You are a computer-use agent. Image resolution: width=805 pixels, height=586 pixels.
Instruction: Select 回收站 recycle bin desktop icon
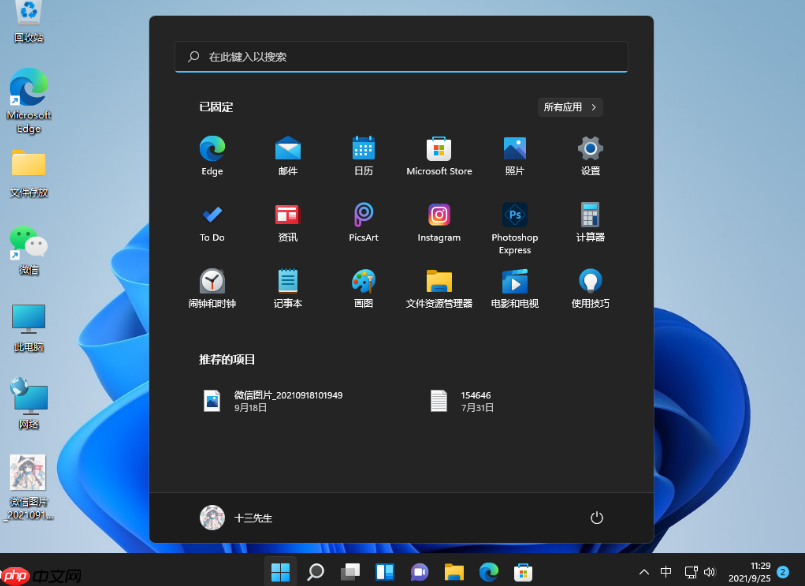point(29,22)
